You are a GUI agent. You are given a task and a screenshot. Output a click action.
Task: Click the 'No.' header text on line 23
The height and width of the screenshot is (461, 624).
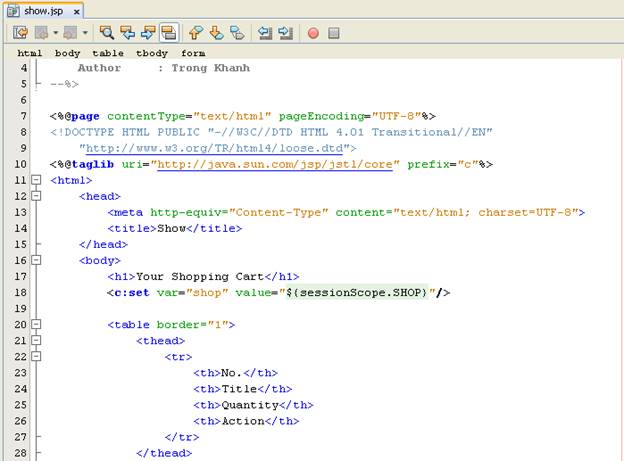232,373
